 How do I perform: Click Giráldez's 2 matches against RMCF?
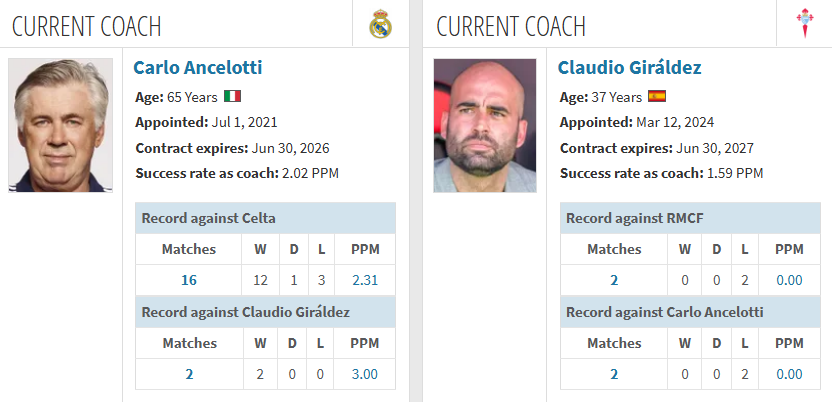pos(614,280)
